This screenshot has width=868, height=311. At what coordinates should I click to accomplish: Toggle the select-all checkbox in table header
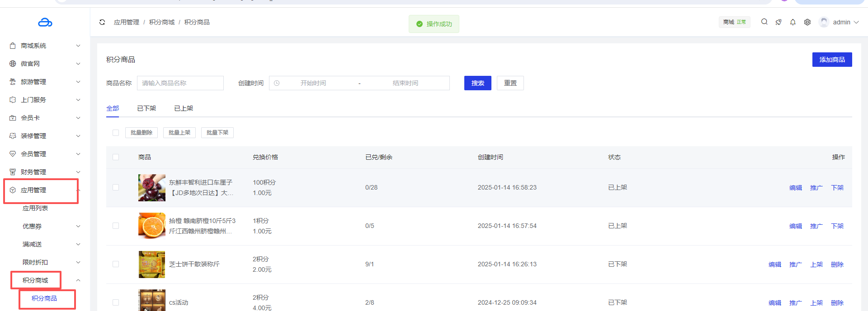116,157
